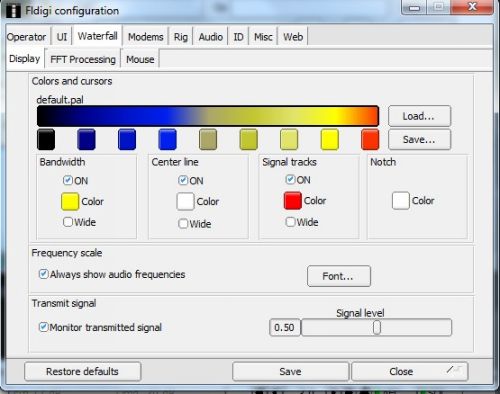Screen dimensions: 500x394
Task: Go to the Audio tab
Action: coord(210,37)
